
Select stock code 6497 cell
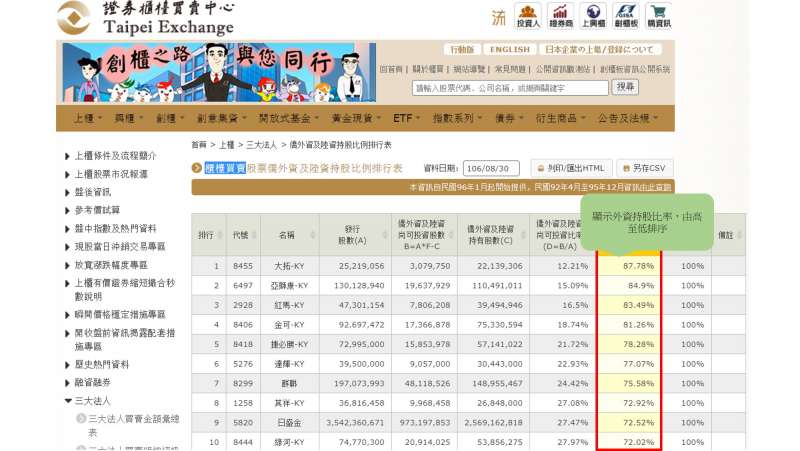[243, 286]
